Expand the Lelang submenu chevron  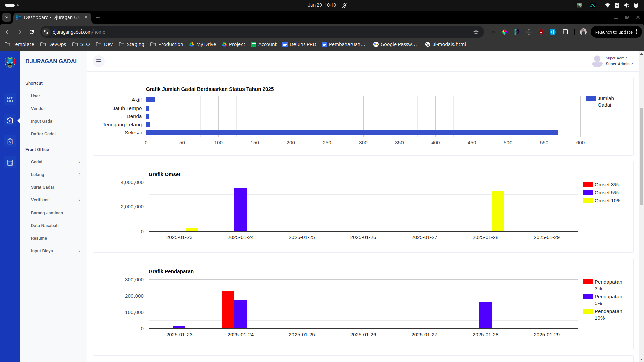click(79, 175)
